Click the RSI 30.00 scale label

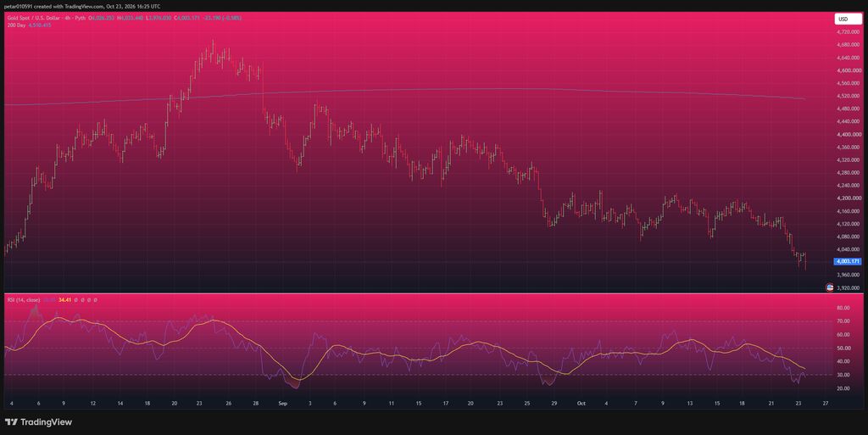(x=843, y=375)
